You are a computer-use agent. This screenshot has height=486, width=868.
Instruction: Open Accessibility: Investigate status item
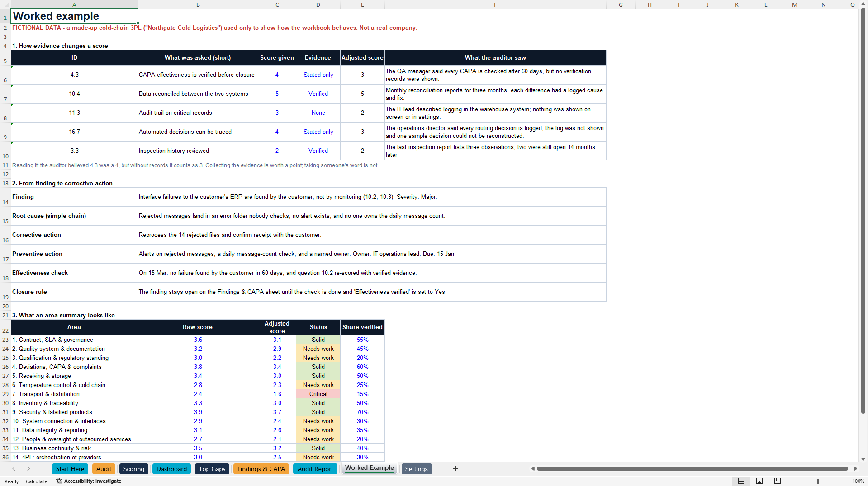[x=89, y=481]
